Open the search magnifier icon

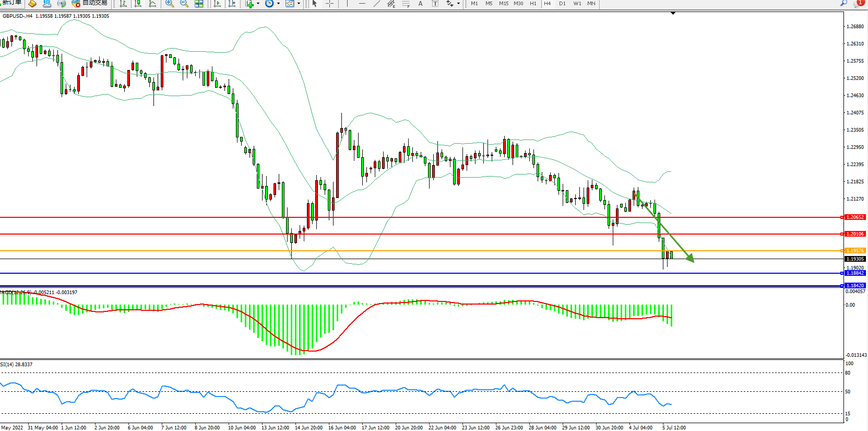tap(843, 3)
